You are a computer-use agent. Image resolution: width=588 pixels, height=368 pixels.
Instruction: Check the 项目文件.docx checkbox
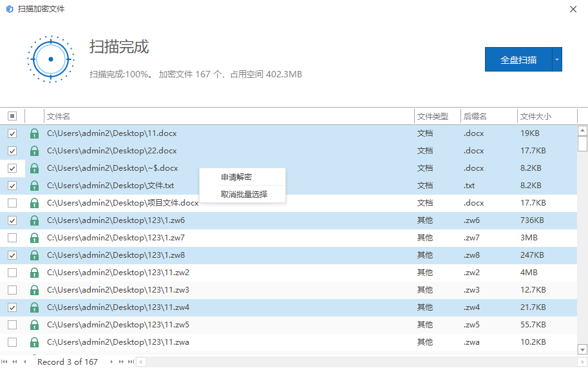click(x=12, y=203)
